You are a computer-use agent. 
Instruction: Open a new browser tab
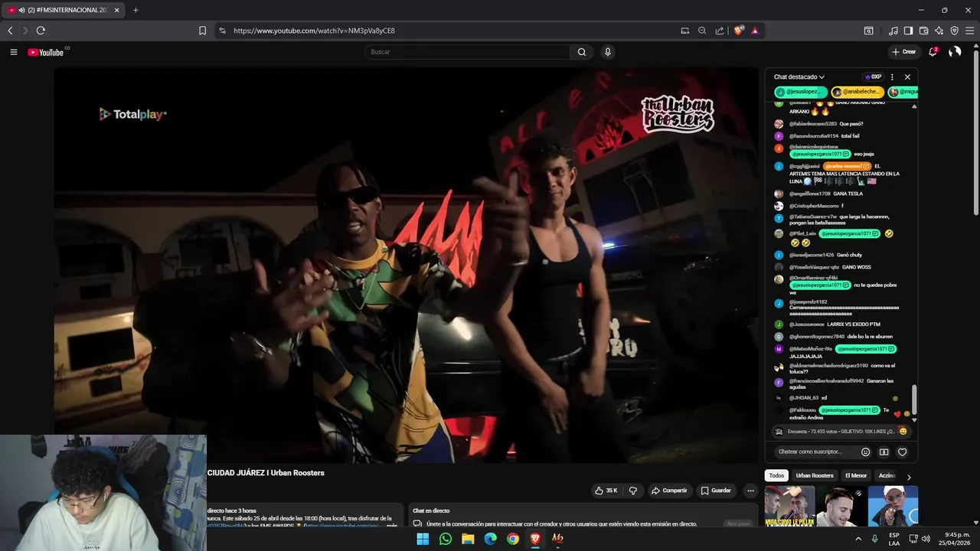(136, 10)
